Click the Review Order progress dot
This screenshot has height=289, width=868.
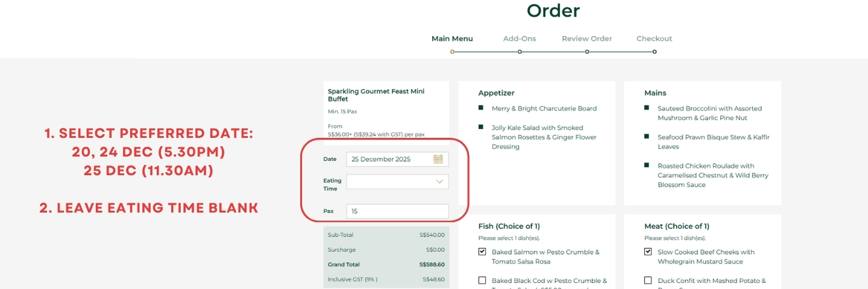tap(587, 52)
